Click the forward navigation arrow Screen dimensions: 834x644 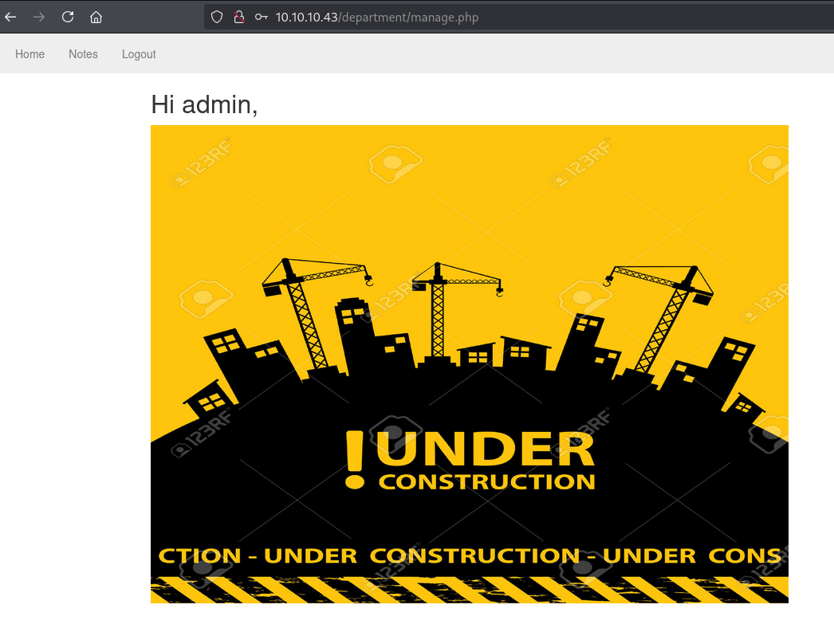point(39,17)
